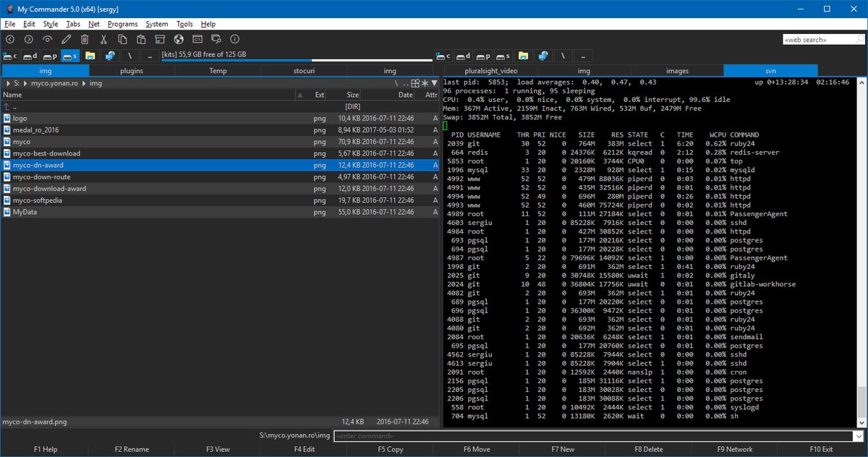Click the F7 New button

563,448
